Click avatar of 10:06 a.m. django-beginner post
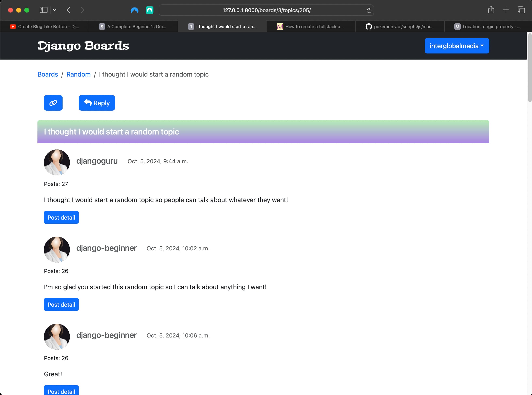The width and height of the screenshot is (532, 395). pyautogui.click(x=57, y=336)
